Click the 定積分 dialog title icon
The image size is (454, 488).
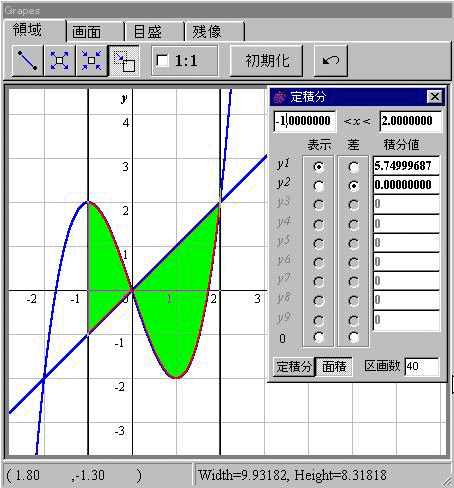coord(280,97)
